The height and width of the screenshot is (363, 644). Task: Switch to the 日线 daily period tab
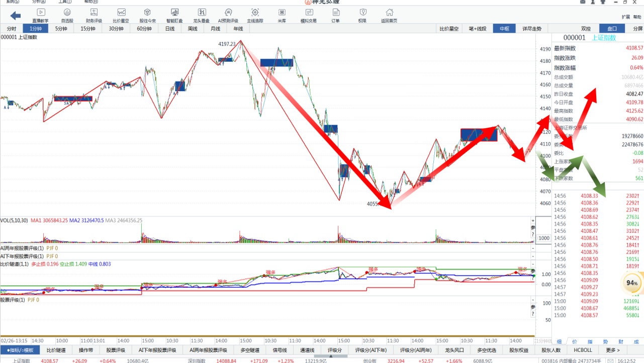[x=170, y=29]
